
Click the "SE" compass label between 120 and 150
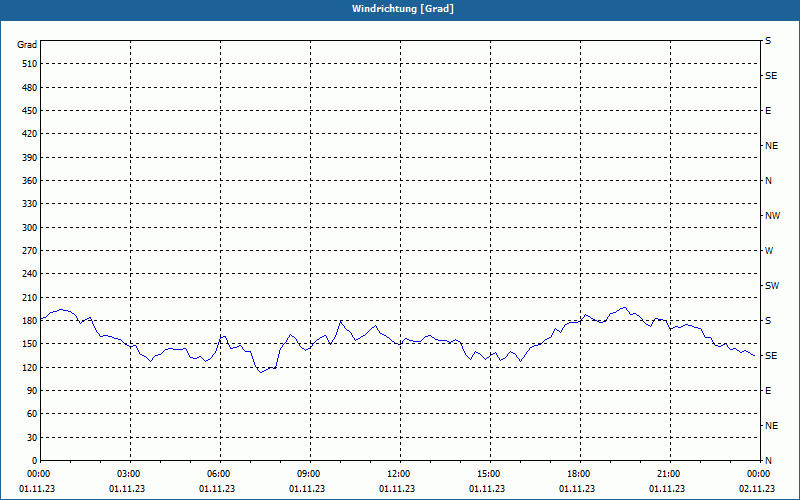[771, 356]
